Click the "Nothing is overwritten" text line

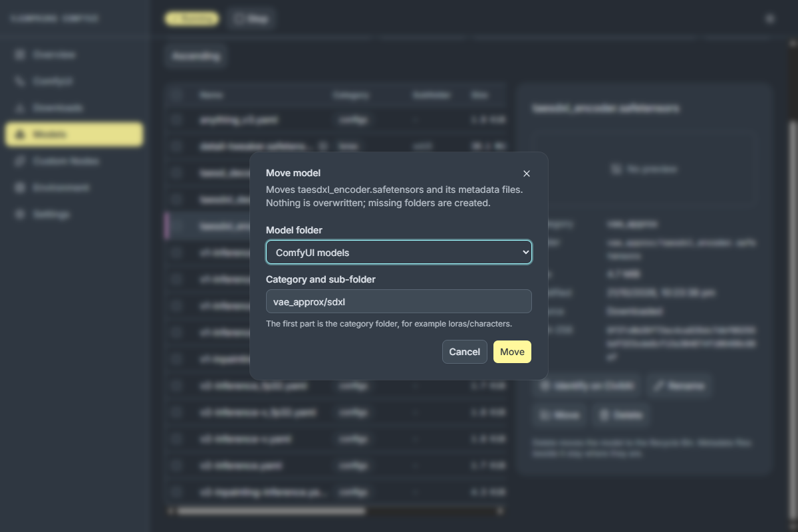(x=378, y=203)
